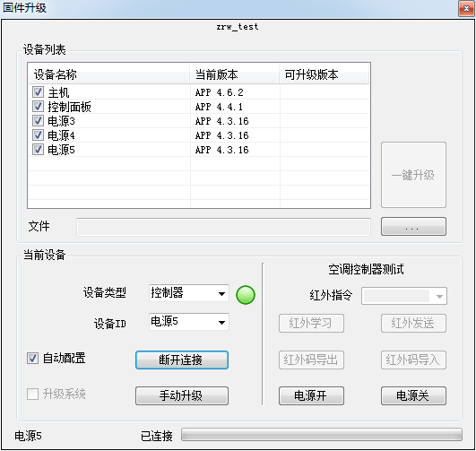The width and height of the screenshot is (476, 451).
Task: Click the 文件 path input field
Action: [x=223, y=227]
